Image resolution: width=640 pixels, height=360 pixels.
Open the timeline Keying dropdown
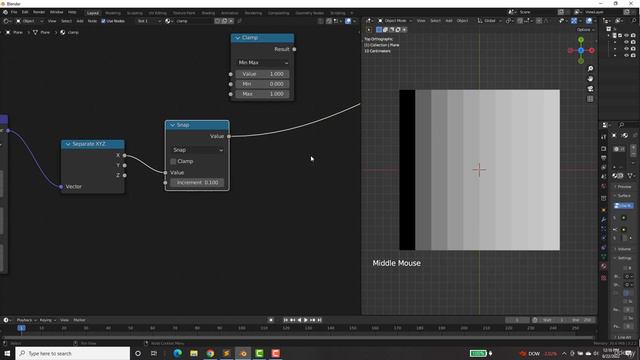tap(47, 320)
